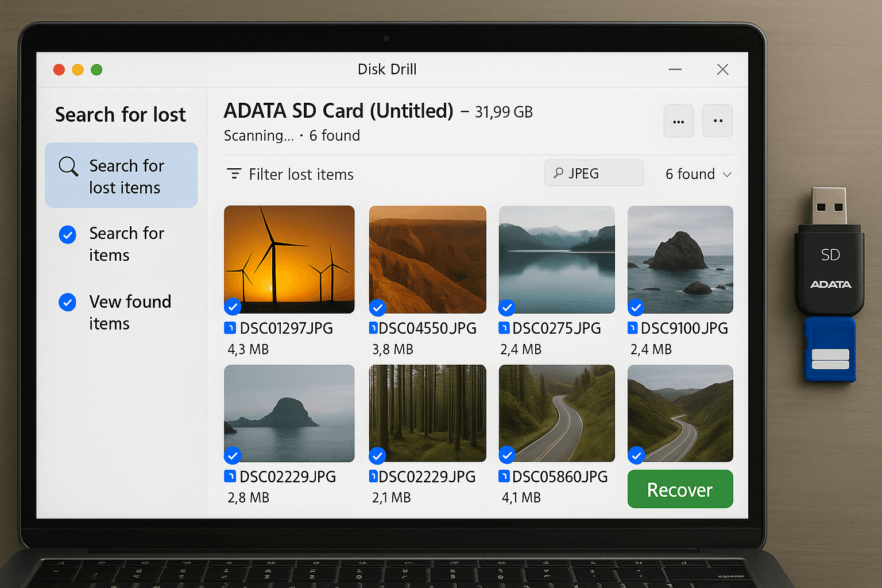Viewport: 882px width, 588px height.
Task: Click the 2,4 MB size under DSC9100JPG
Action: click(x=651, y=349)
